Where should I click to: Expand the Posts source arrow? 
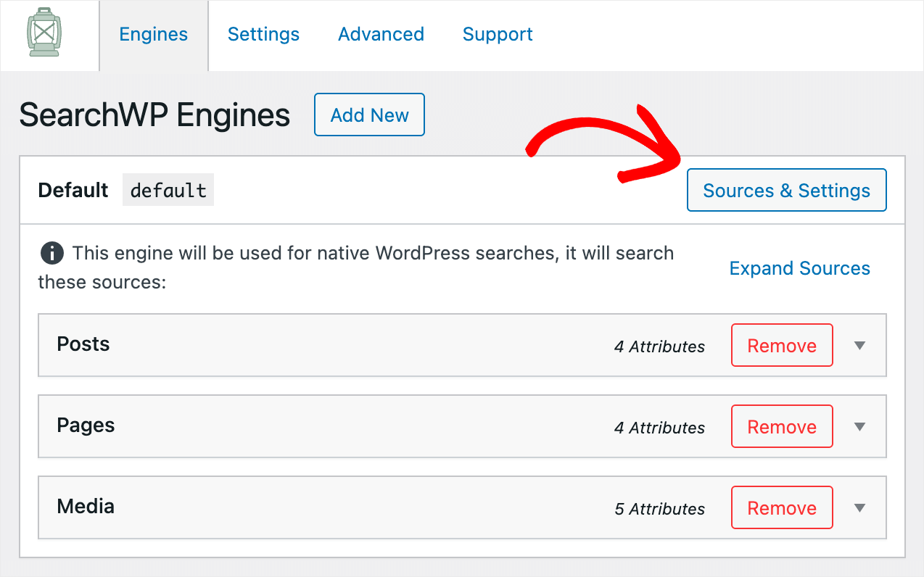click(860, 346)
